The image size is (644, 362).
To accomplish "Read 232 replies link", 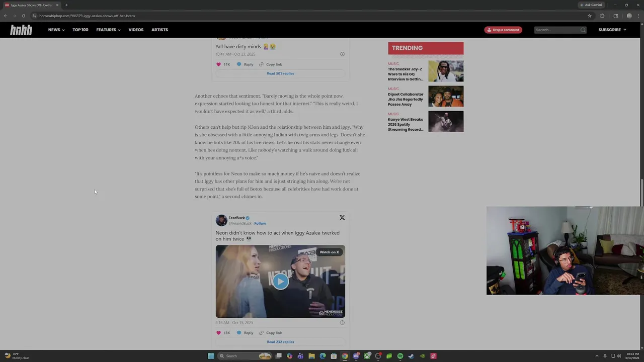I will point(280,342).
